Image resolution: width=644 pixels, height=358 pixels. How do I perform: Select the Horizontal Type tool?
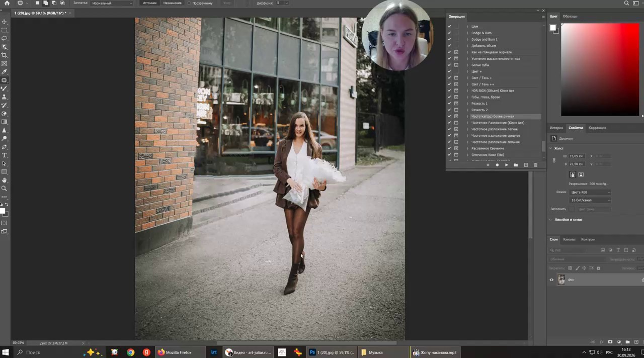click(x=5, y=155)
